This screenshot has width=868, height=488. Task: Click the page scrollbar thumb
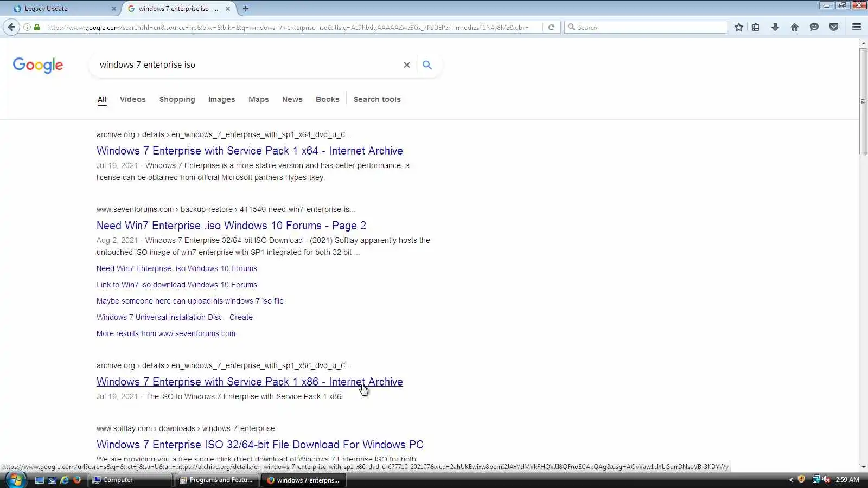[863, 101]
